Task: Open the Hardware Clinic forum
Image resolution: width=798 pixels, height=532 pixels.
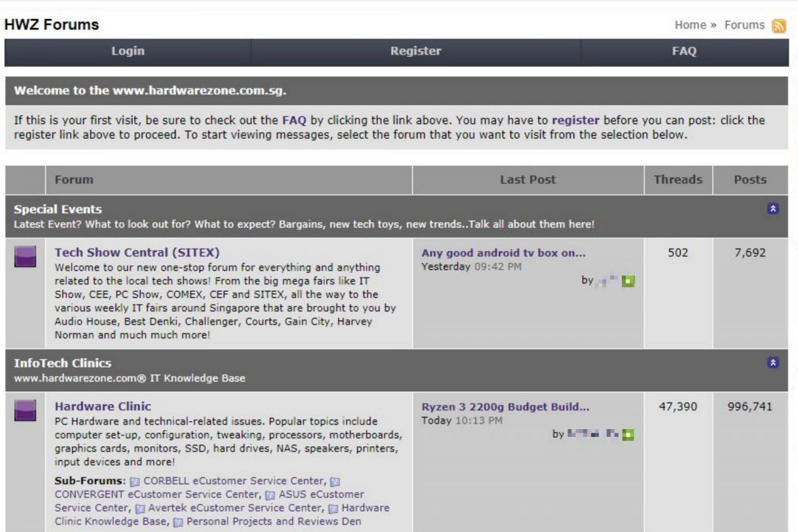Action: pyautogui.click(x=103, y=406)
